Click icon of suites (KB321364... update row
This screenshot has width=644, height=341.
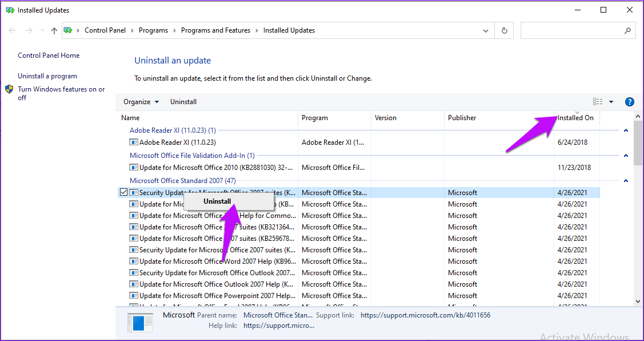point(134,227)
